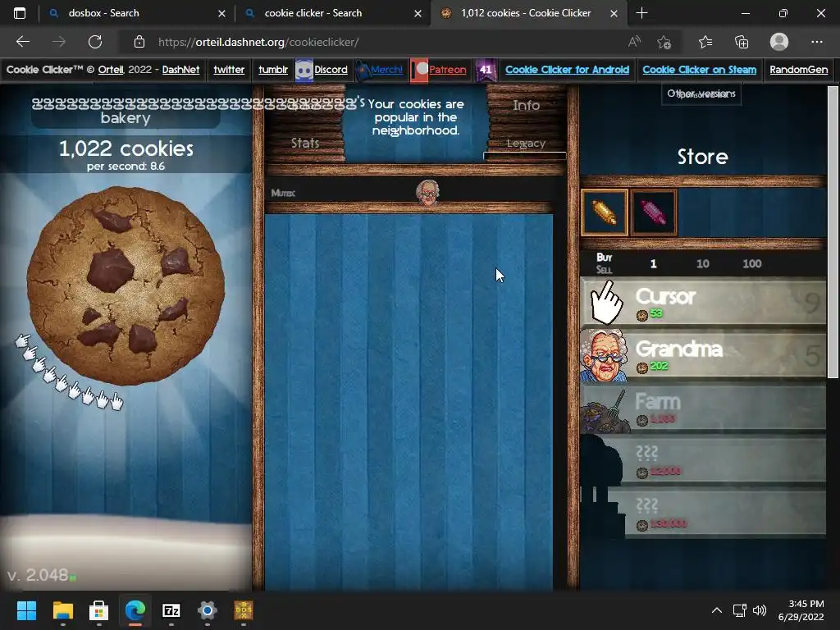Screen dimensions: 840x630
Task: Open the tumblr link
Action: pyautogui.click(x=272, y=70)
